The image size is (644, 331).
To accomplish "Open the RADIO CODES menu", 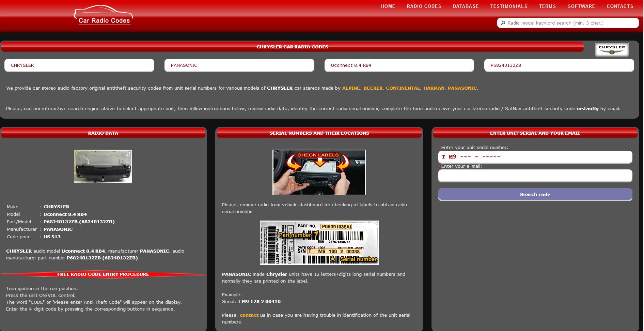I will [x=424, y=6].
